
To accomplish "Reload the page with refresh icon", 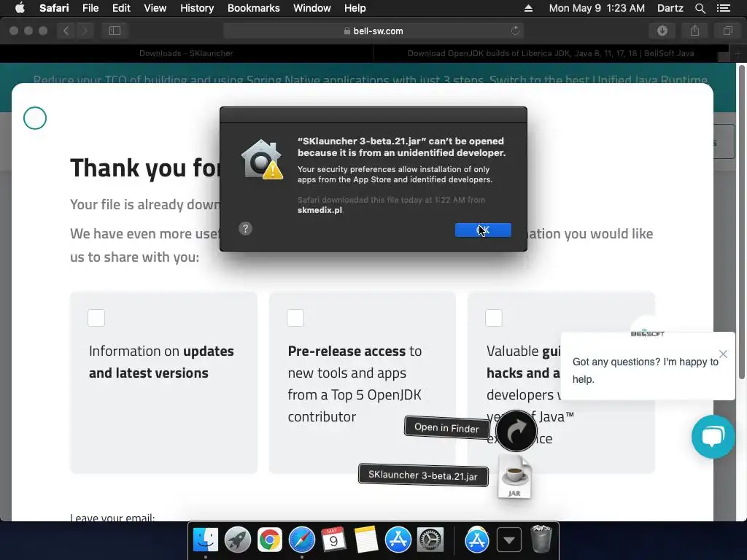I will point(515,31).
